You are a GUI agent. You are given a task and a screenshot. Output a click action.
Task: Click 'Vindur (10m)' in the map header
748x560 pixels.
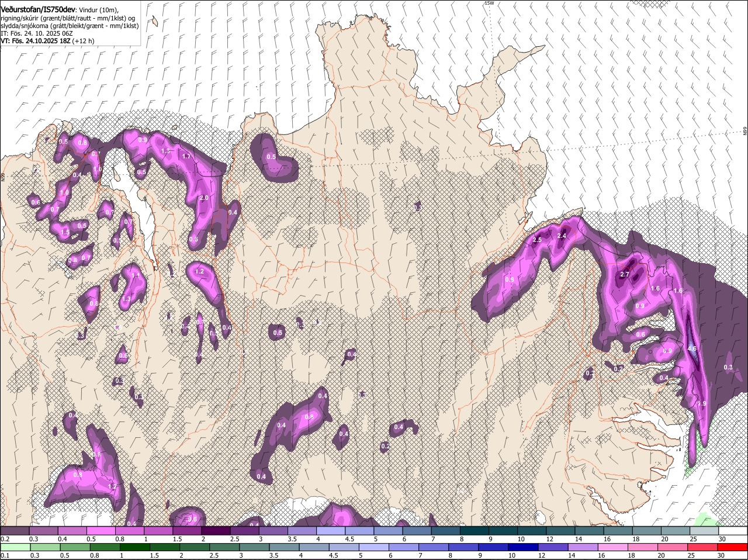pyautogui.click(x=99, y=10)
